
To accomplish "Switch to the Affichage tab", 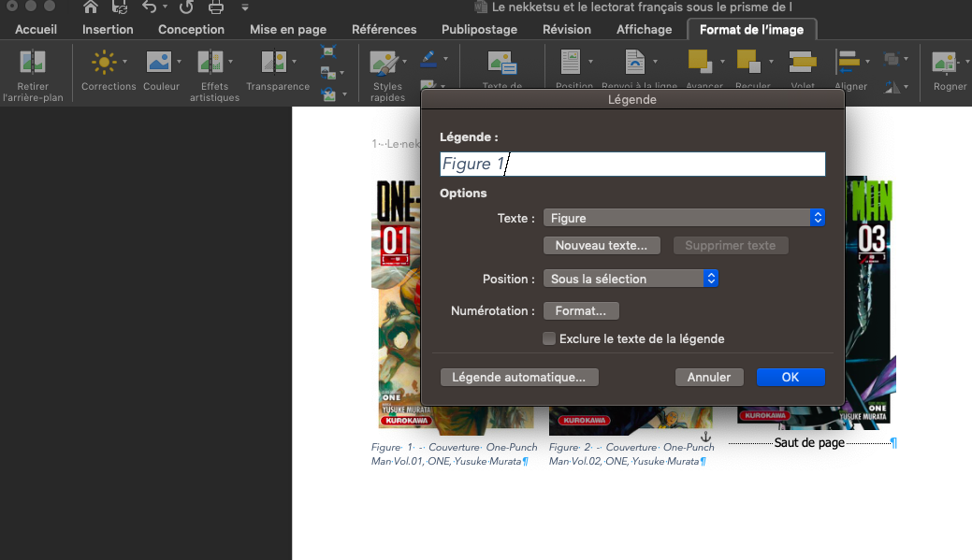I will pos(644,29).
